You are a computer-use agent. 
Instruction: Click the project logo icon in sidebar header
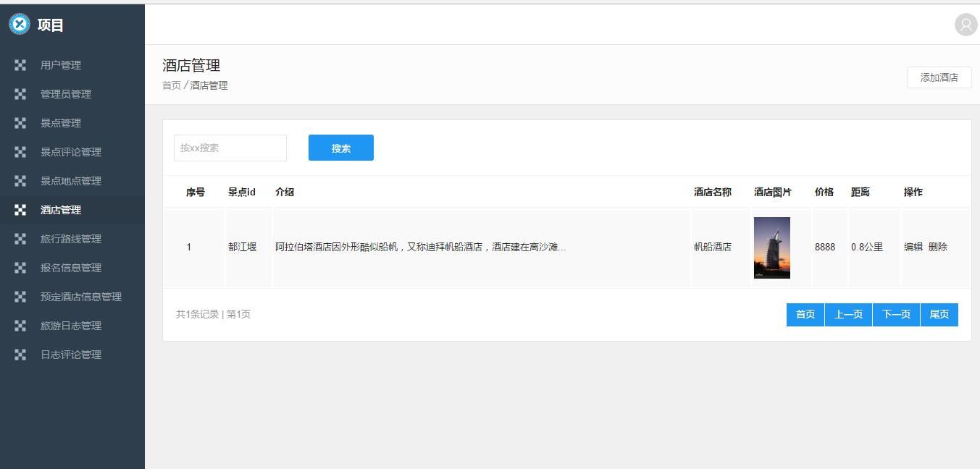tap(20, 25)
